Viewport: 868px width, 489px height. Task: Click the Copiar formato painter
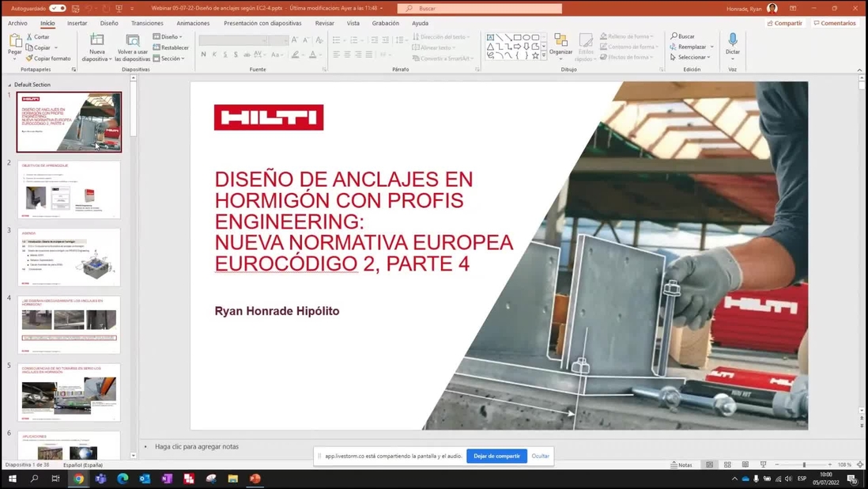pyautogui.click(x=48, y=58)
